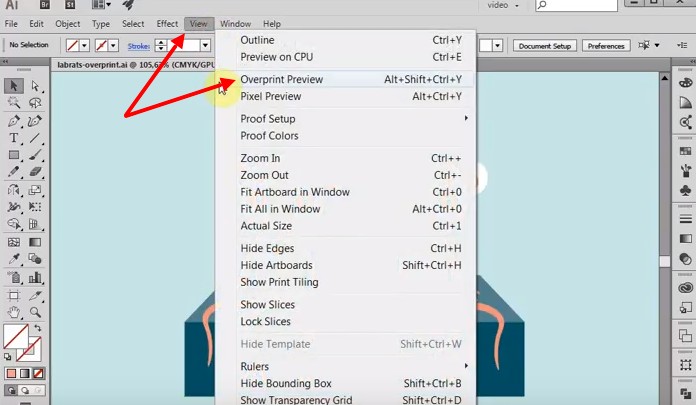Select the Type tool
Image resolution: width=696 pixels, height=405 pixels.
point(14,138)
